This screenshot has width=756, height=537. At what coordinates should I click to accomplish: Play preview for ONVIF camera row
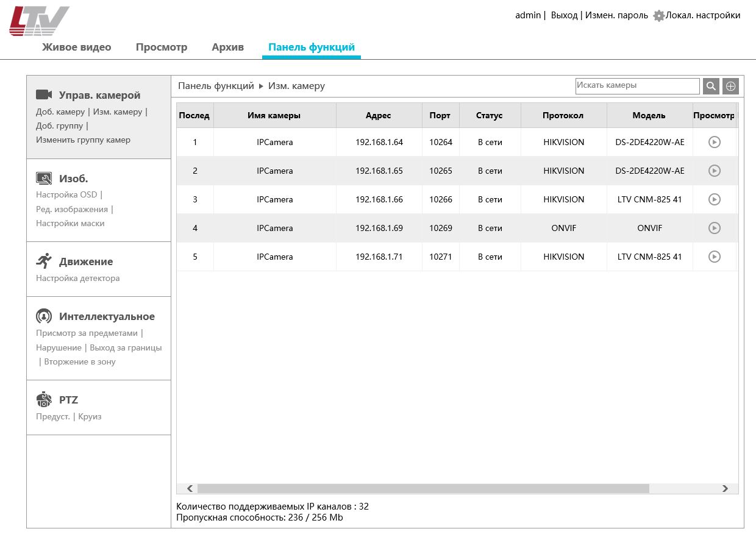click(x=714, y=228)
